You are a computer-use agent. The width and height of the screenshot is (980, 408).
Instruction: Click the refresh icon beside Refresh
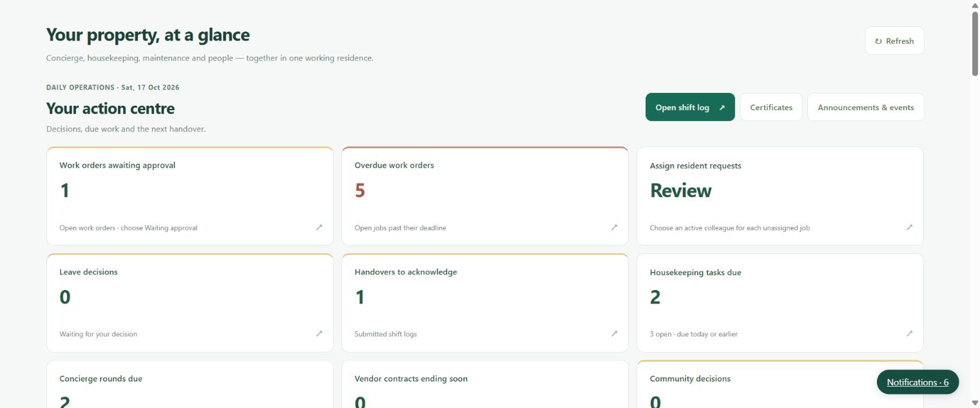[878, 41]
